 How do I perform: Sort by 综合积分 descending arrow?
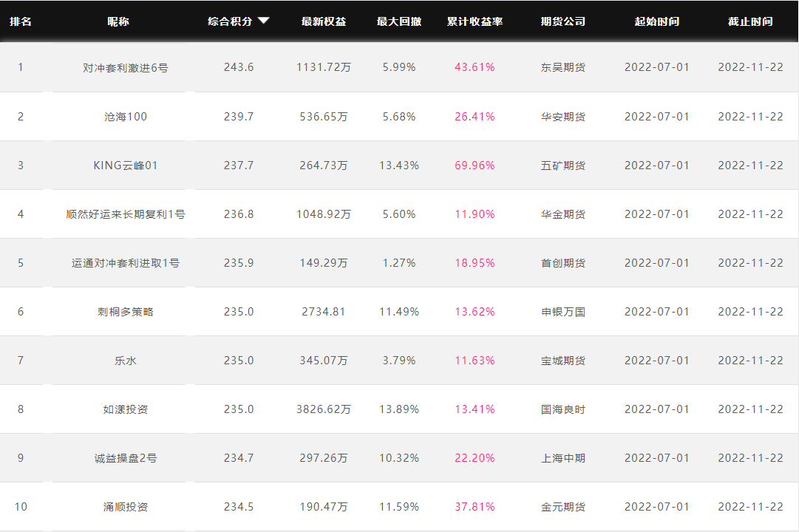point(263,21)
